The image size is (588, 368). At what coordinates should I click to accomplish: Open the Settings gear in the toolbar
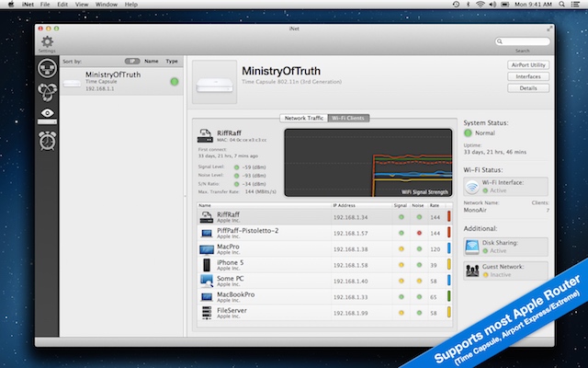[47, 40]
